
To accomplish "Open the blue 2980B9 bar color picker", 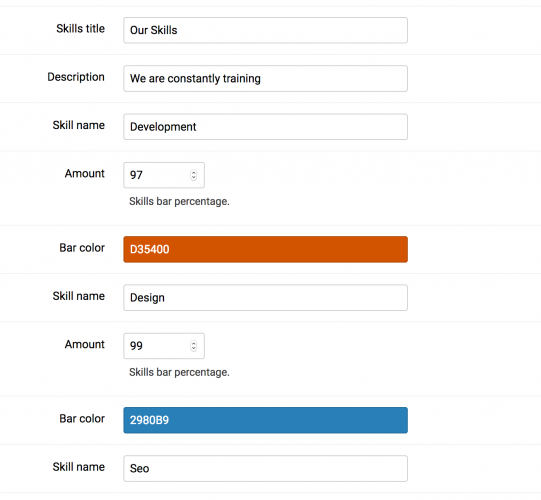I will 265,420.
